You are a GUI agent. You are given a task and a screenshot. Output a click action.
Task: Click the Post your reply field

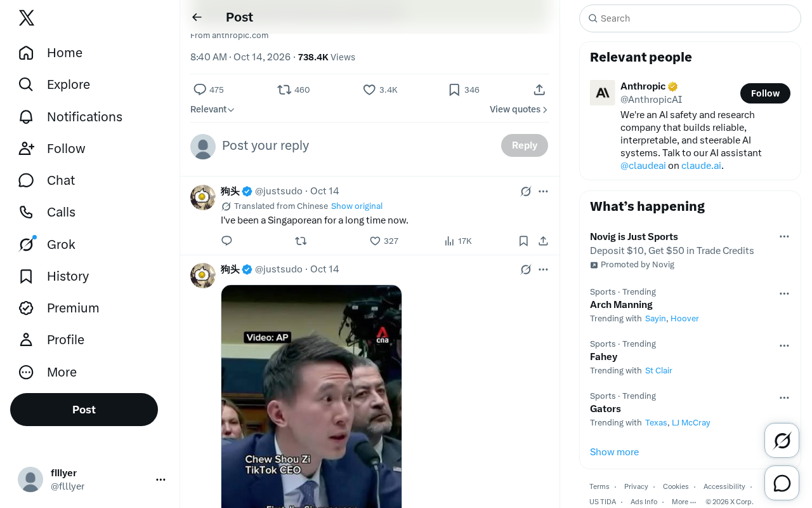tap(357, 145)
